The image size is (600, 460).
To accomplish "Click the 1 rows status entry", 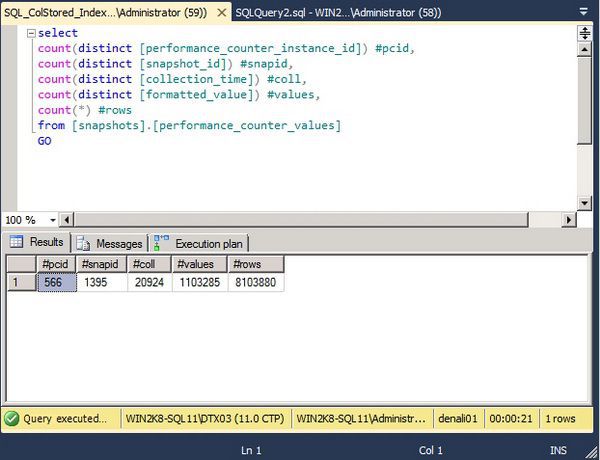I will (x=560, y=419).
